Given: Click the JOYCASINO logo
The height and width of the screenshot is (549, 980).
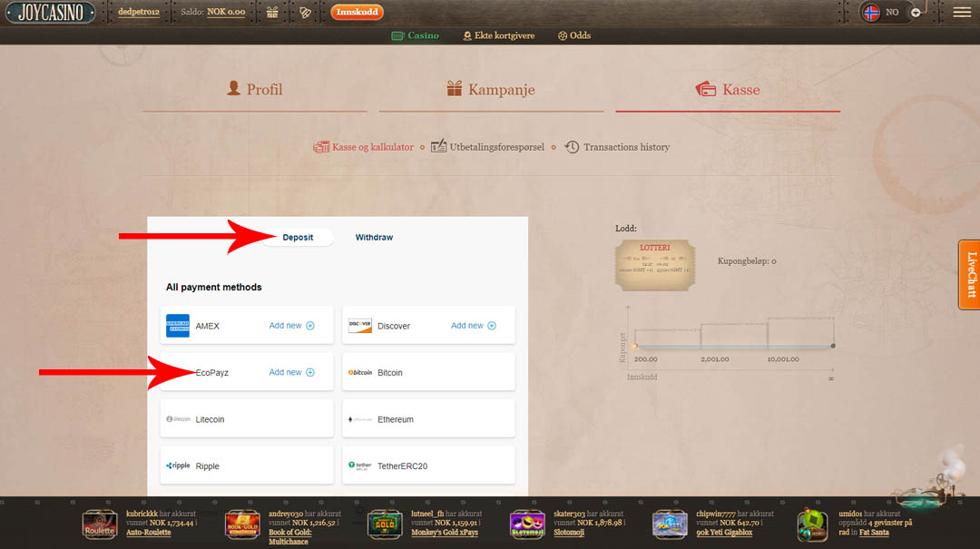Looking at the screenshot, I should 51,12.
